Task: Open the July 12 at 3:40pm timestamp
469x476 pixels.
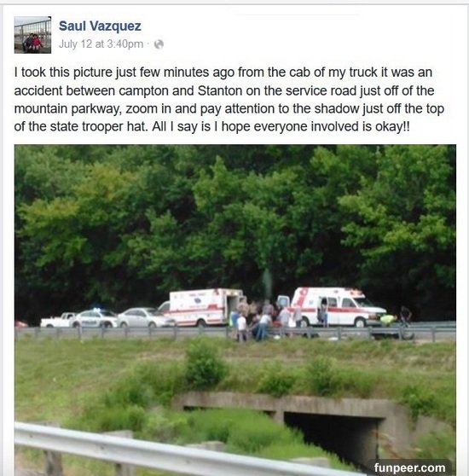Action: [101, 44]
